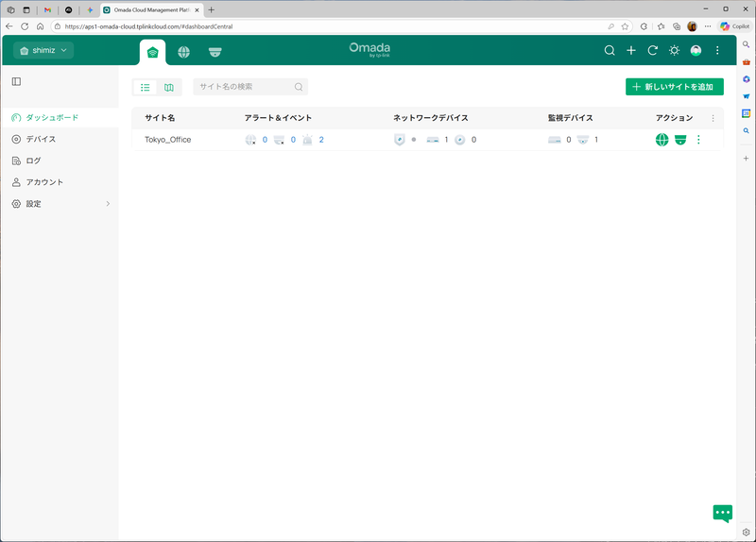
Task: Open ログ in sidebar
Action: [60, 161]
